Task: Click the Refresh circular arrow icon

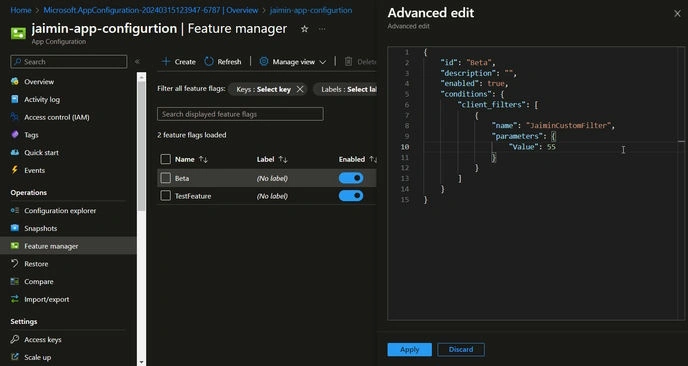Action: 209,62
